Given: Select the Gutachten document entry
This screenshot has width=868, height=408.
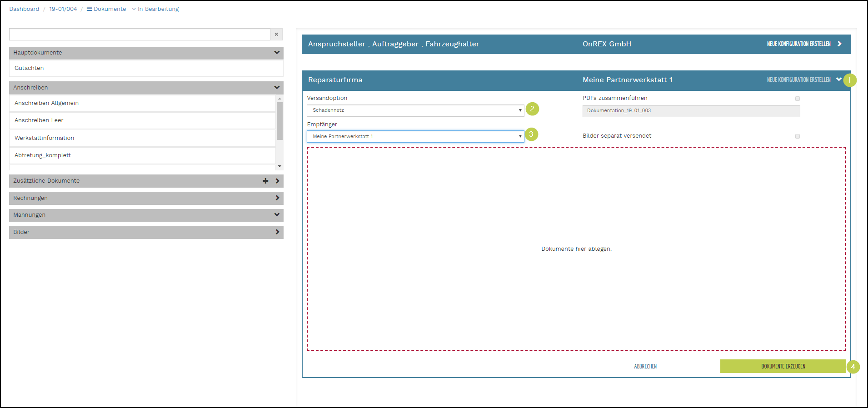Looking at the screenshot, I should click(x=29, y=68).
